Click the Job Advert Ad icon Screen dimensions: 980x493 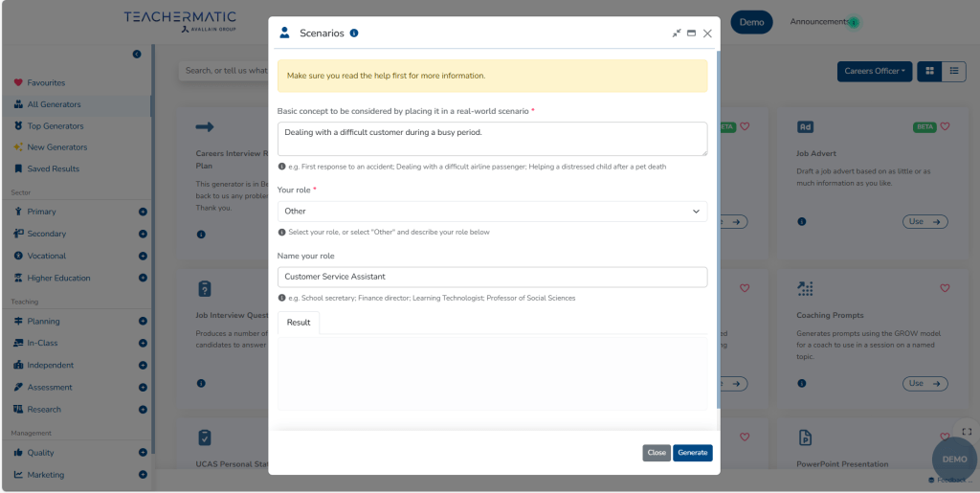(805, 127)
